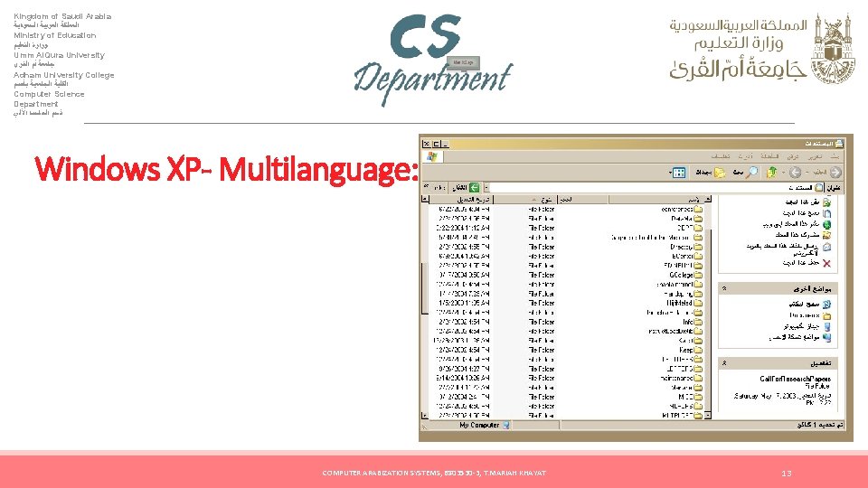Image resolution: width=868 pixels, height=488 pixels.
Task: Click the Share this folder task icon
Action: click(x=826, y=235)
